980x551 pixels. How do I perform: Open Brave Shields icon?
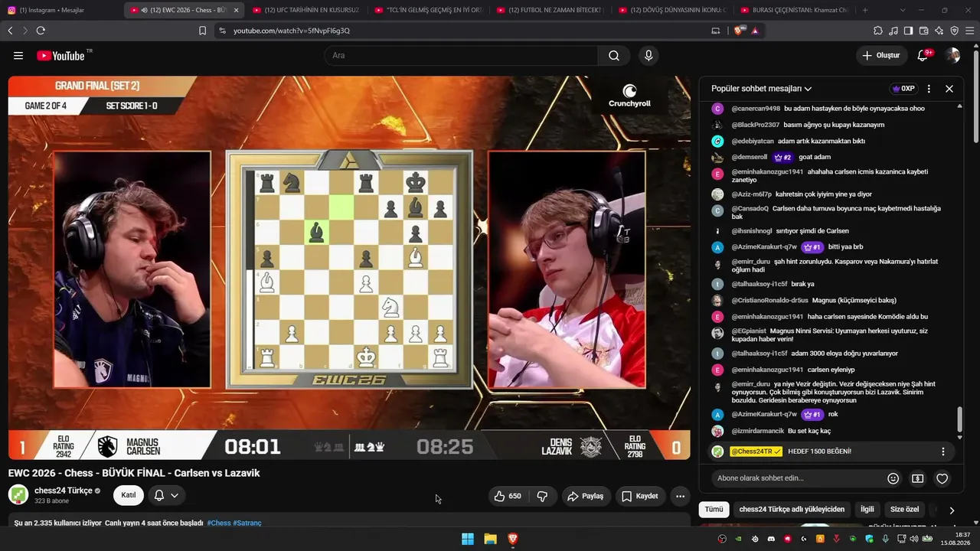tap(739, 31)
